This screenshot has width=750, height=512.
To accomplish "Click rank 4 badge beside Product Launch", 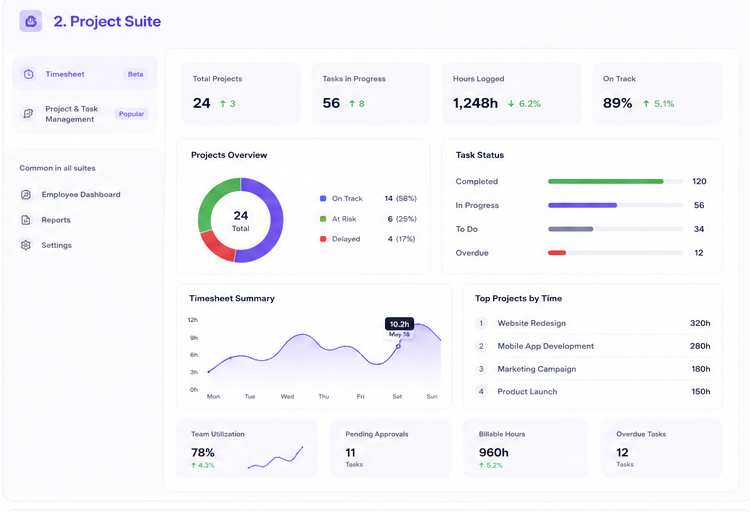I will click(481, 391).
